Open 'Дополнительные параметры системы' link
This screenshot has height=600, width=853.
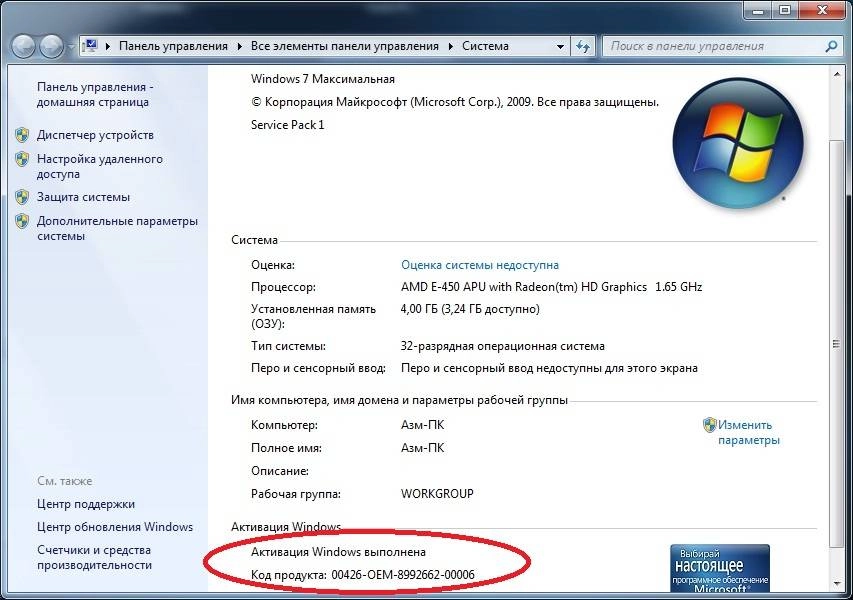coord(117,228)
